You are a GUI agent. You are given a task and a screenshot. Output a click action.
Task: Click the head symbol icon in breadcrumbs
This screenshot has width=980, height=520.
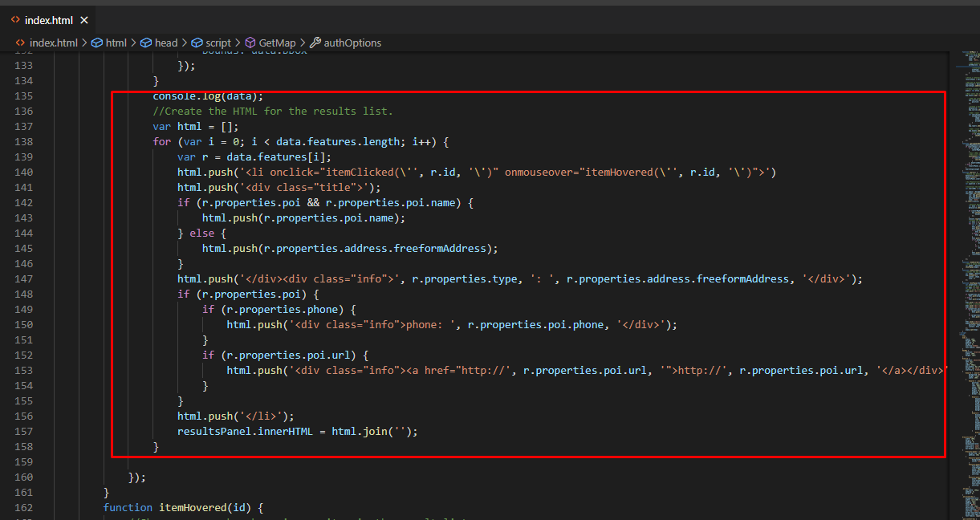tap(146, 43)
